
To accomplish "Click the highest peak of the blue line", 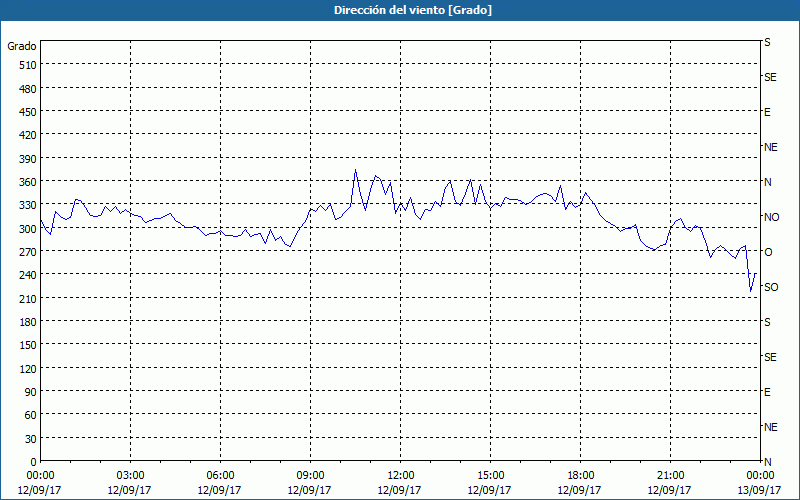I will 355,170.
